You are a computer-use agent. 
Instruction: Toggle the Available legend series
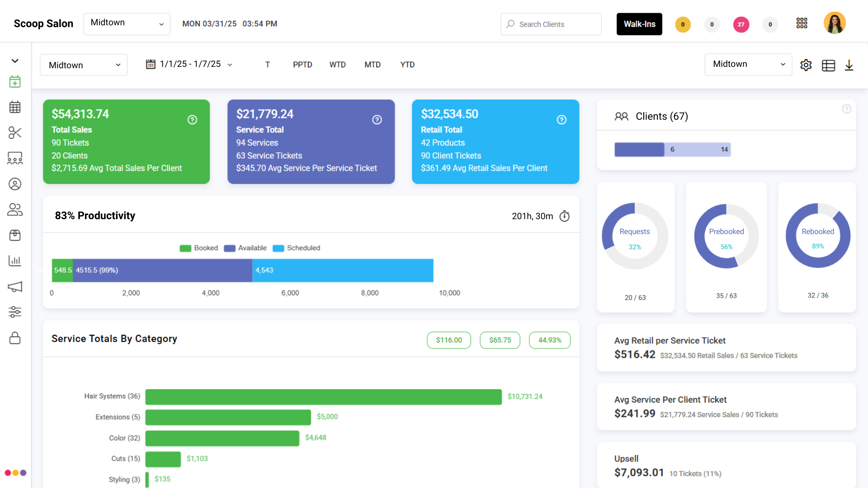[245, 248]
